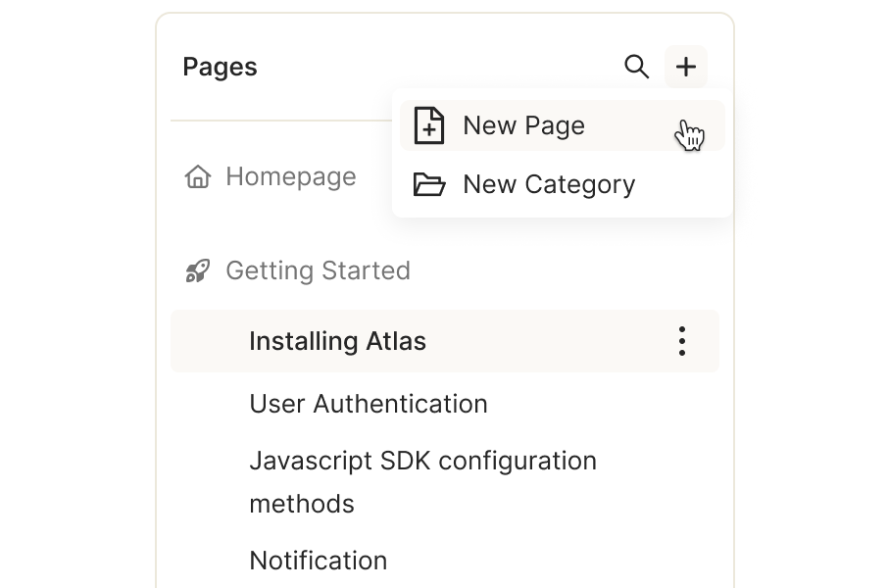Choose New Category from the dropdown menu
The image size is (888, 588).
[563, 184]
